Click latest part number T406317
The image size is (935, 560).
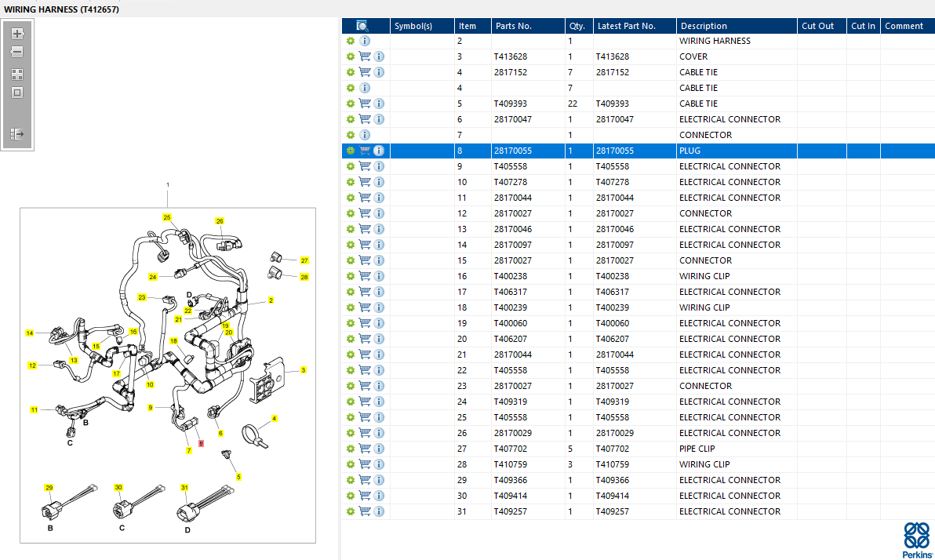[x=613, y=293]
